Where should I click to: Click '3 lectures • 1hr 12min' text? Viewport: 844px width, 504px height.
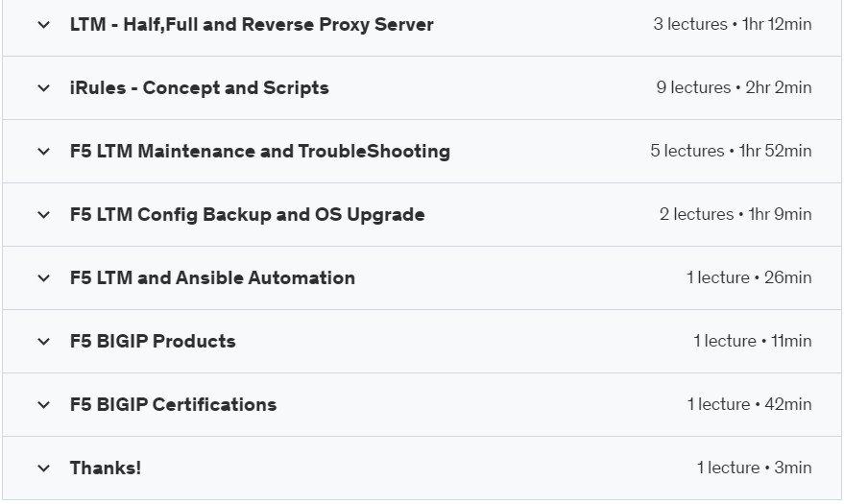(733, 24)
